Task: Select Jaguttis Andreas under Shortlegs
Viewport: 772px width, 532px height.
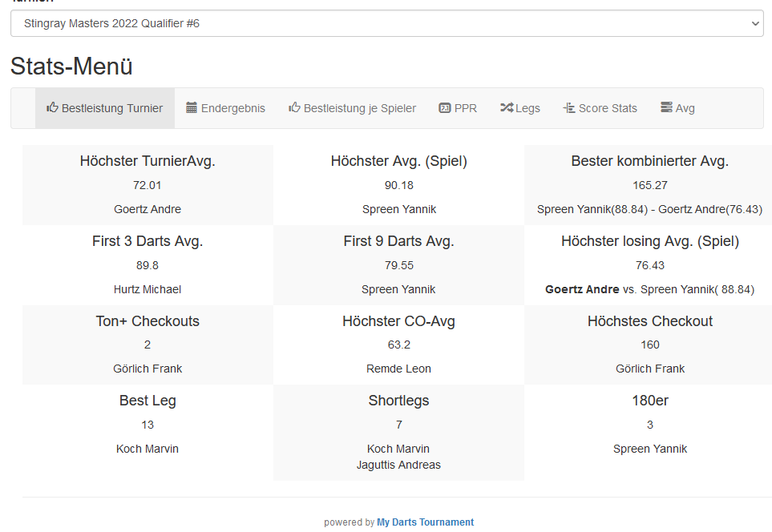Action: click(398, 465)
